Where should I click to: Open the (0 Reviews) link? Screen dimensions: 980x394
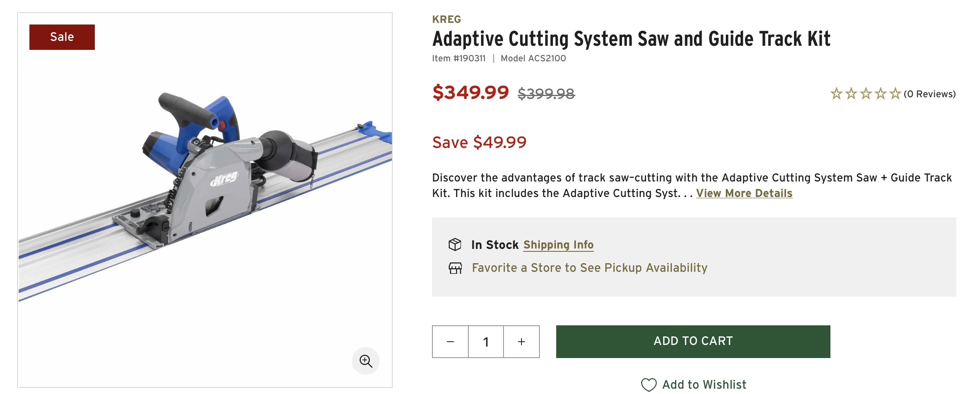[930, 94]
